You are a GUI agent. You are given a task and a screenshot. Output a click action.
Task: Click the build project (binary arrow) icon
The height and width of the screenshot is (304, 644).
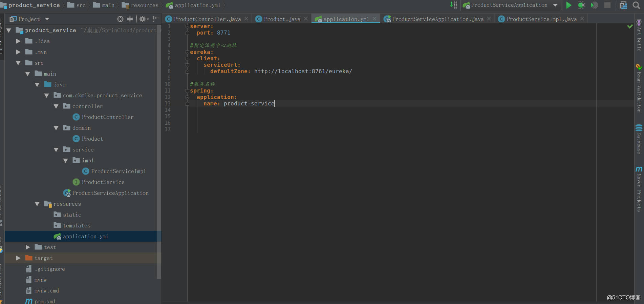454,5
